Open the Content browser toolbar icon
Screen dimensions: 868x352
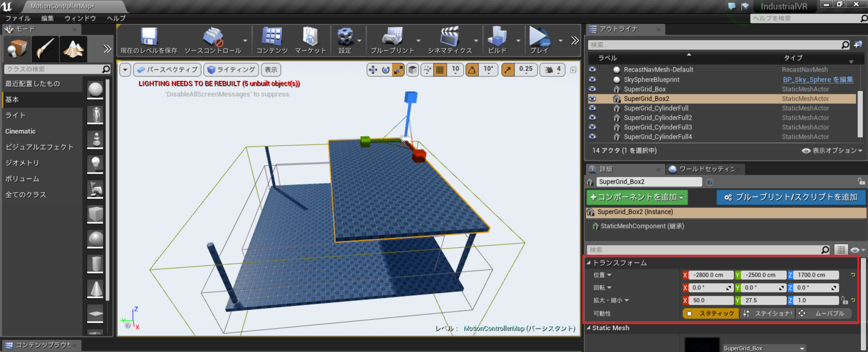272,40
